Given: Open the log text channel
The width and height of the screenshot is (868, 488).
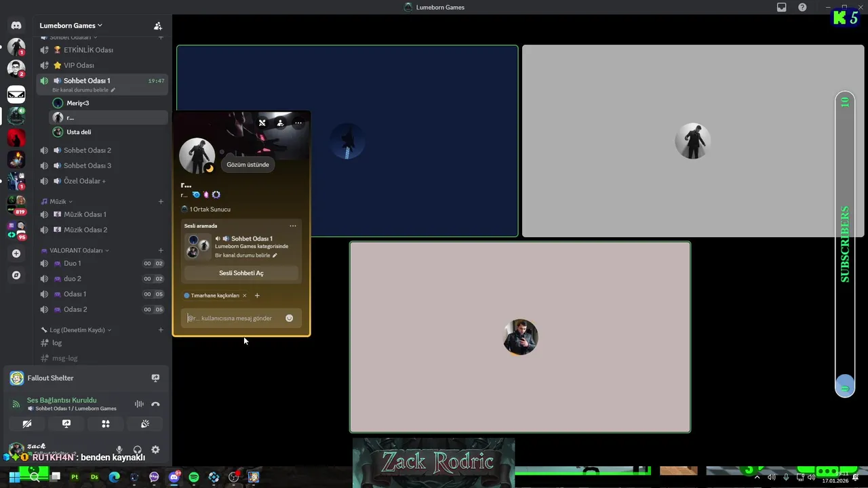Looking at the screenshot, I should pyautogui.click(x=102, y=343).
